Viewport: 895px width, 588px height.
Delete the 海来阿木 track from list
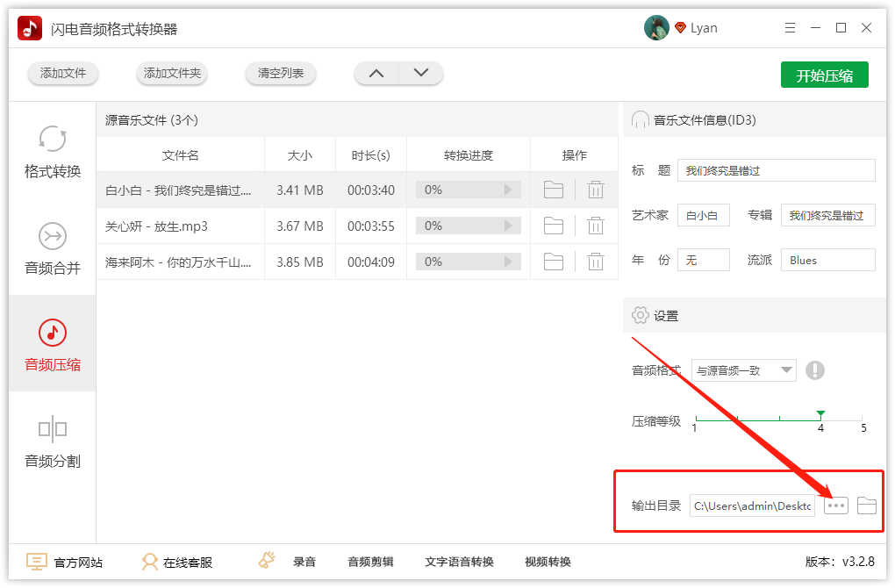[x=596, y=261]
